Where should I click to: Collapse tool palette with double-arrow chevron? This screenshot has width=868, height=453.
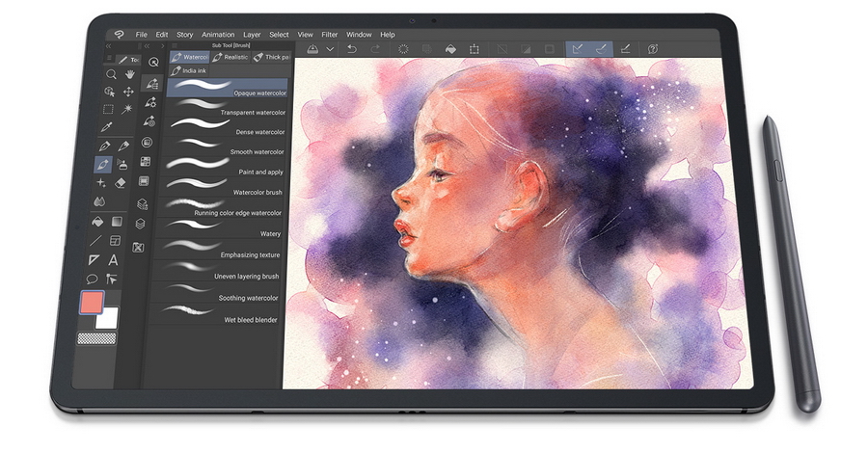tap(110, 46)
